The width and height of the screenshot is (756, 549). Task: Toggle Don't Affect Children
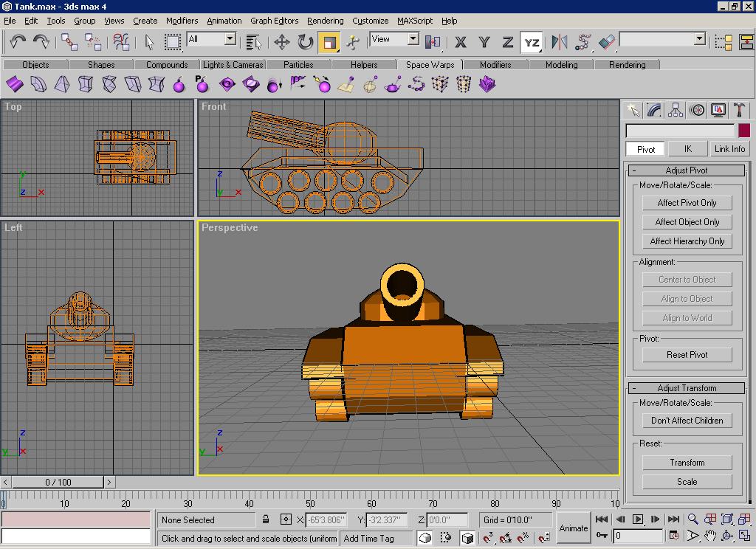687,421
